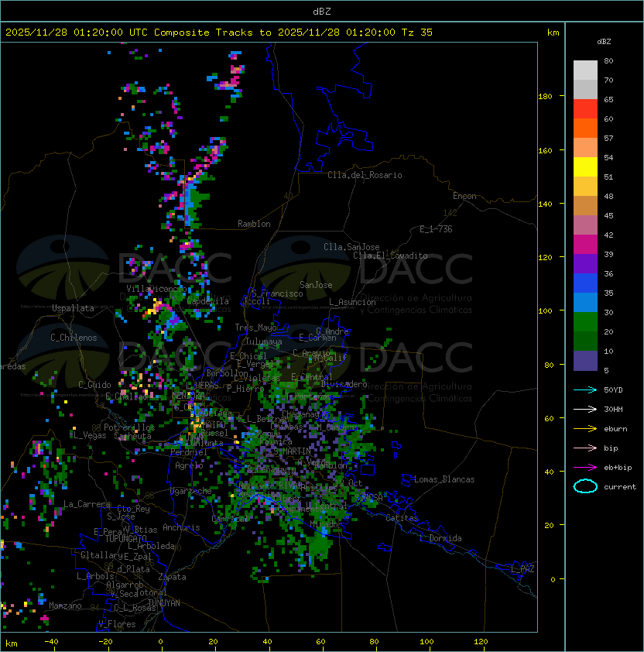Viewport: 644px width, 652px height.
Task: Click the 'Tres_Mayo' place label
Action: tap(255, 328)
